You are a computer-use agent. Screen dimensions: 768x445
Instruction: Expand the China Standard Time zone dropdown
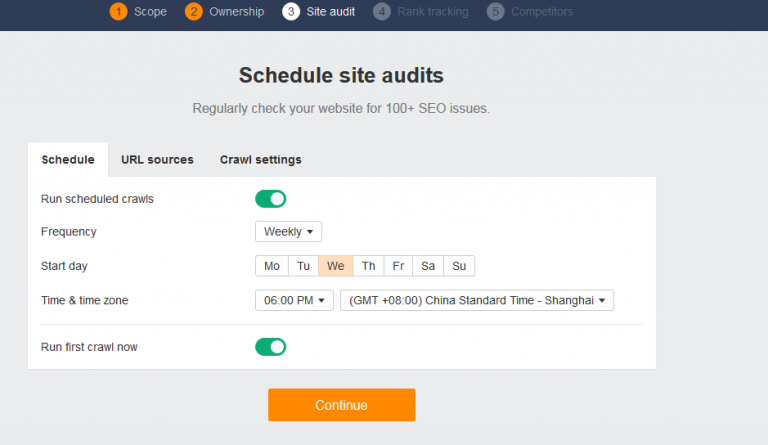tap(477, 300)
